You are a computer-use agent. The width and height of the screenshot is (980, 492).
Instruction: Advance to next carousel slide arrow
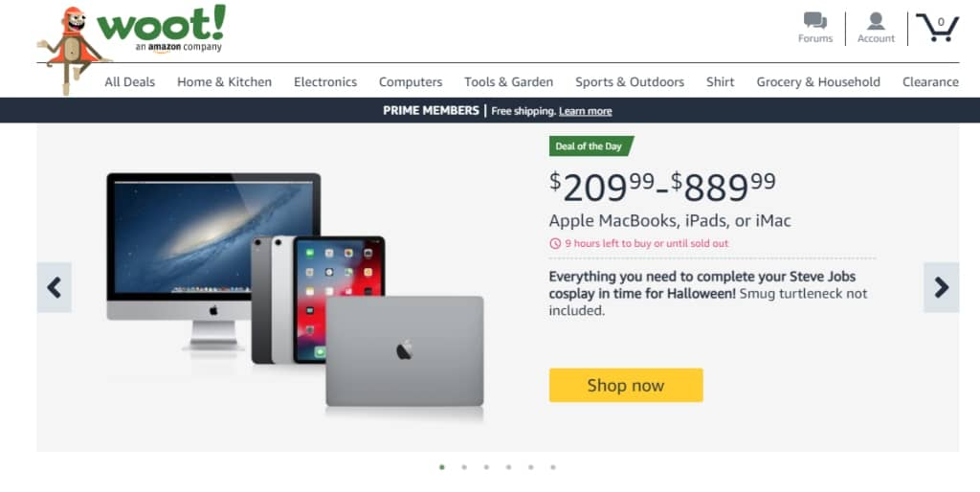(942, 287)
